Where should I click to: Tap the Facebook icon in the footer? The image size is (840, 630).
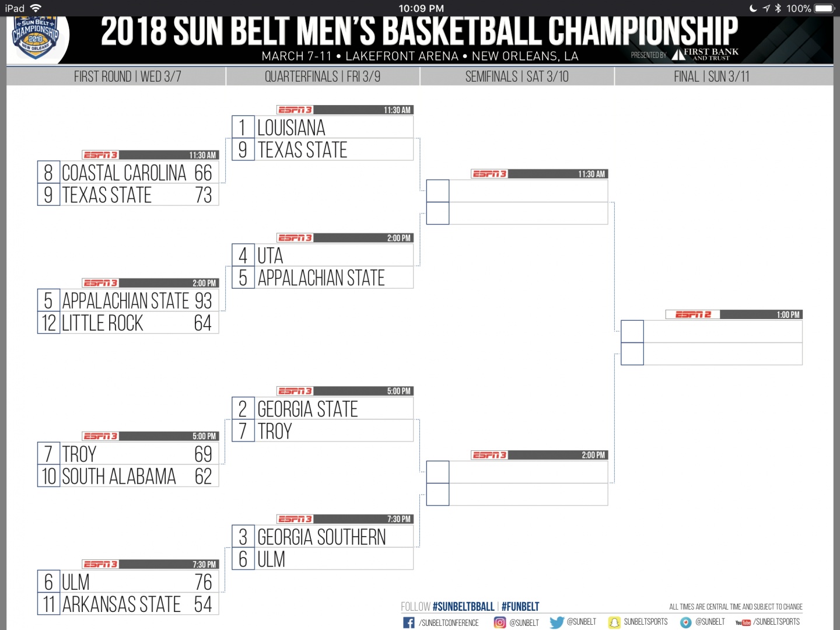(x=409, y=623)
